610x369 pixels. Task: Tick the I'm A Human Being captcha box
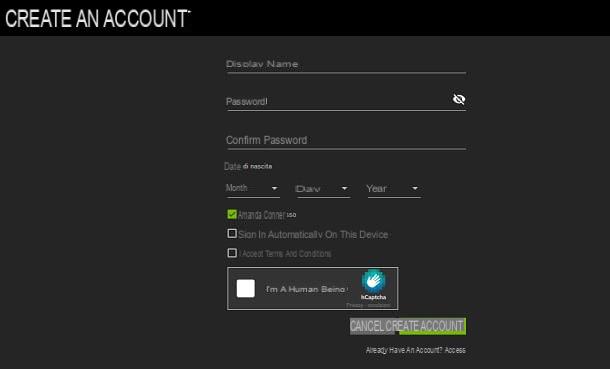[x=246, y=289]
